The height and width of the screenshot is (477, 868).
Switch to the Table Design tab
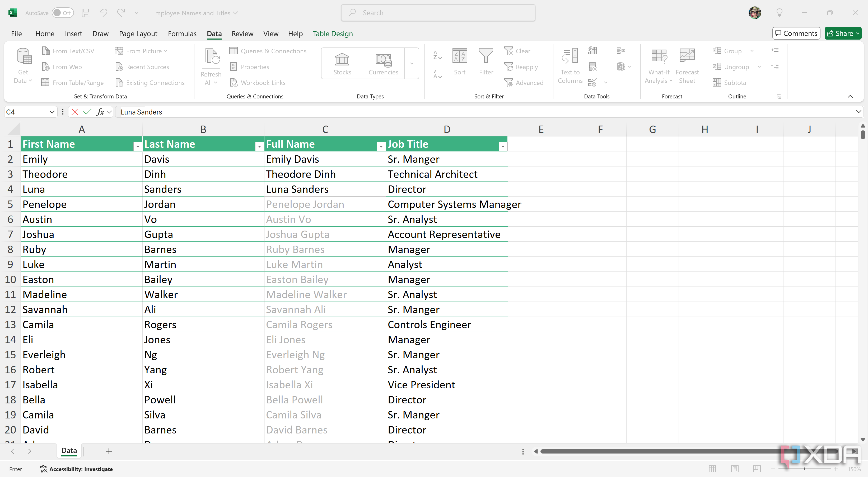pos(333,33)
